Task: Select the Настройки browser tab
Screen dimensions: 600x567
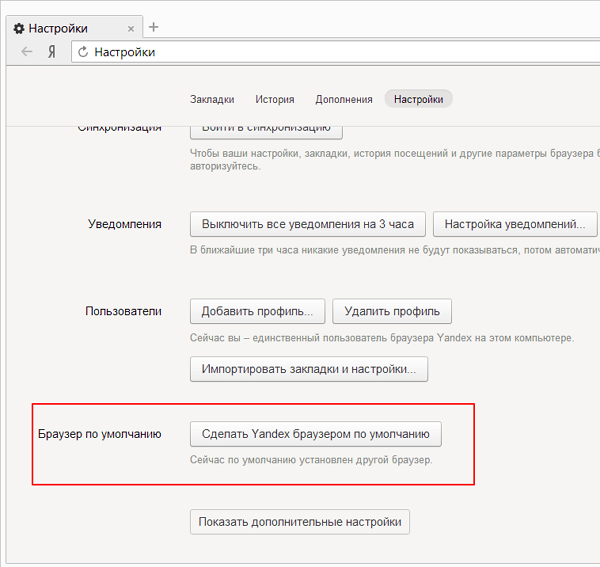Action: pyautogui.click(x=74, y=28)
